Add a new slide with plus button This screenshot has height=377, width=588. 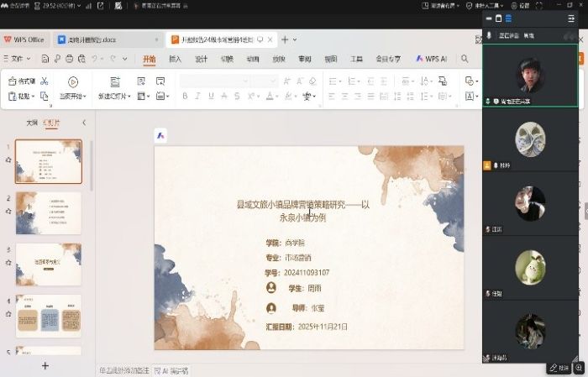tap(45, 365)
